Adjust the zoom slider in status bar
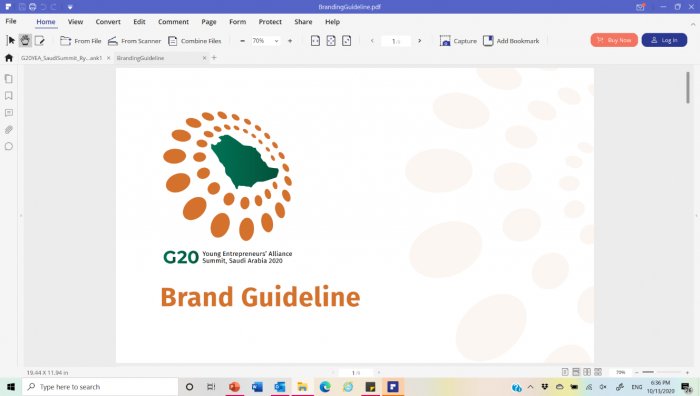 tap(662, 372)
